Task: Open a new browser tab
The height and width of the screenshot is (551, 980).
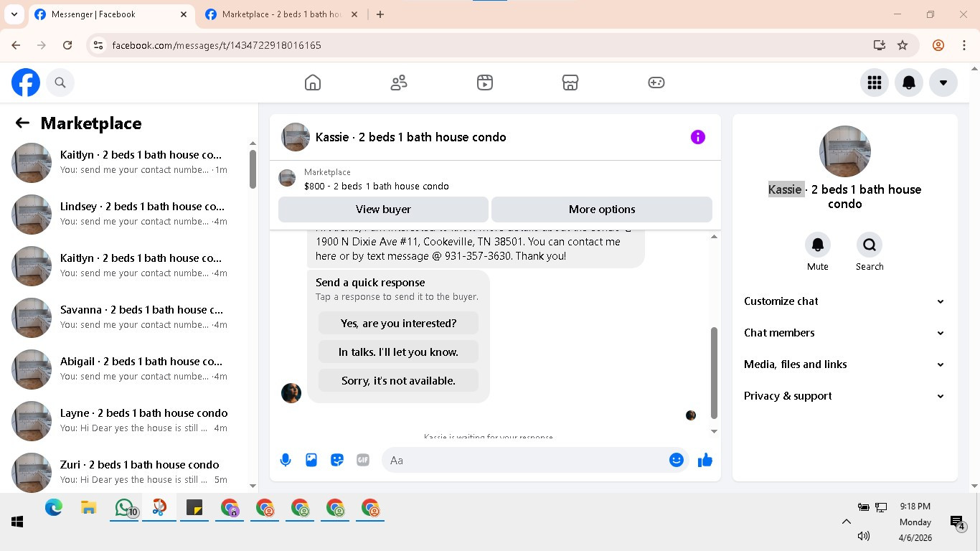Action: click(380, 14)
